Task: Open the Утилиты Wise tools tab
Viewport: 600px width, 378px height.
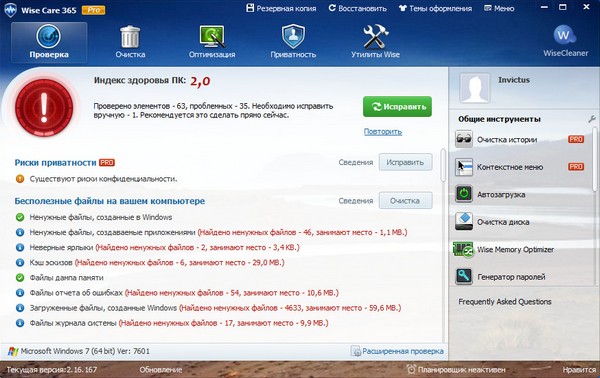Action: pos(375,42)
